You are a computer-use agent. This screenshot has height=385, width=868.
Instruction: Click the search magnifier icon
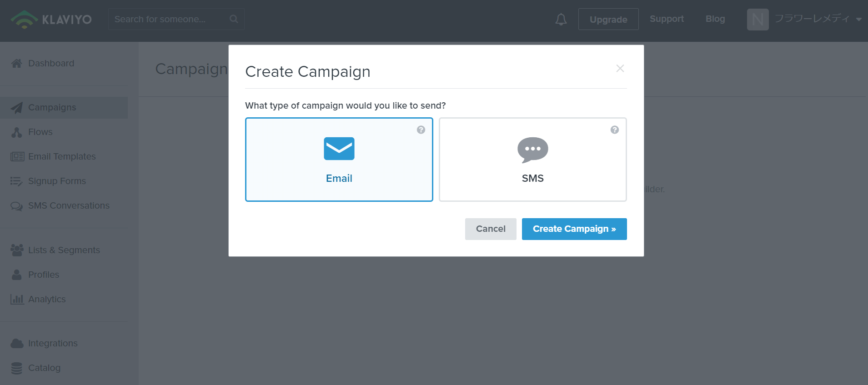pyautogui.click(x=234, y=19)
